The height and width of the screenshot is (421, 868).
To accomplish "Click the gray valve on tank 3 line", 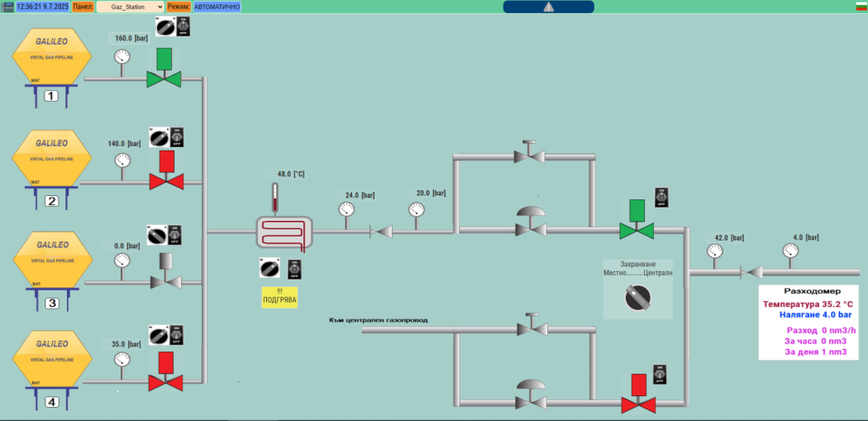I will (165, 271).
